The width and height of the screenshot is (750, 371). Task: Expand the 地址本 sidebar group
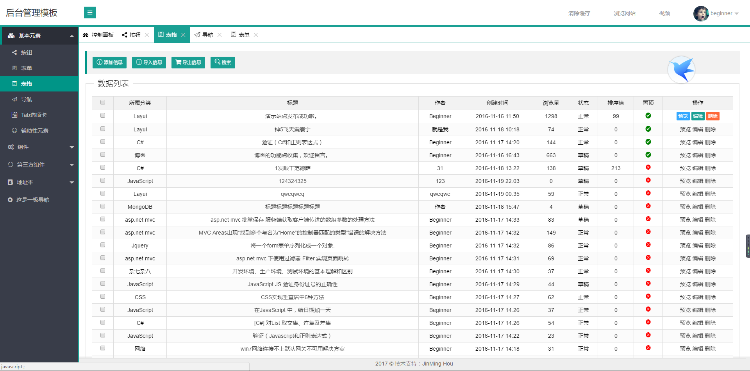39,182
